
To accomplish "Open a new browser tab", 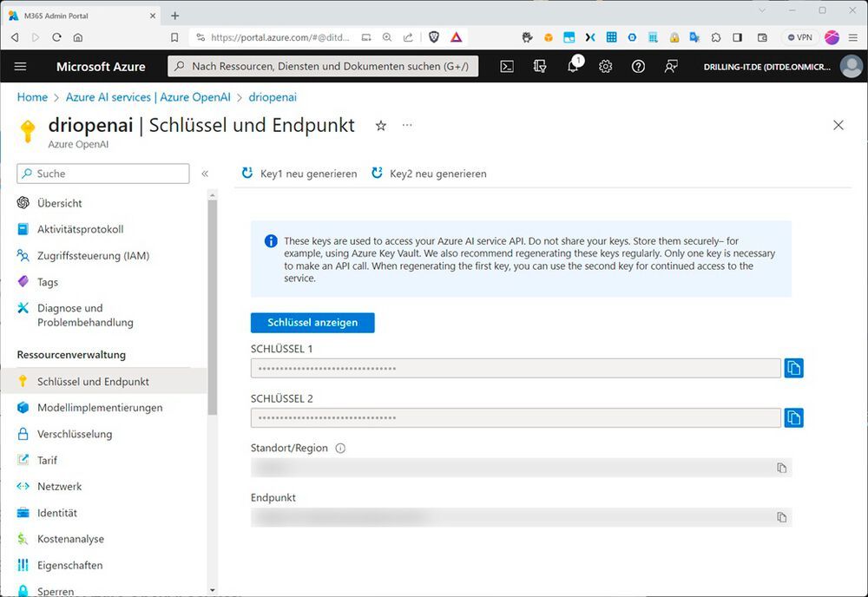I will tap(175, 16).
